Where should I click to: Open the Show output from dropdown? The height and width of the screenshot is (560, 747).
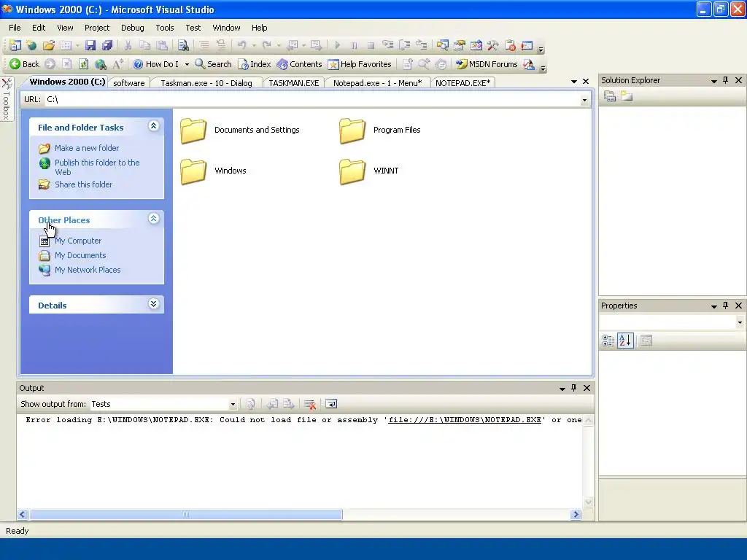233,404
